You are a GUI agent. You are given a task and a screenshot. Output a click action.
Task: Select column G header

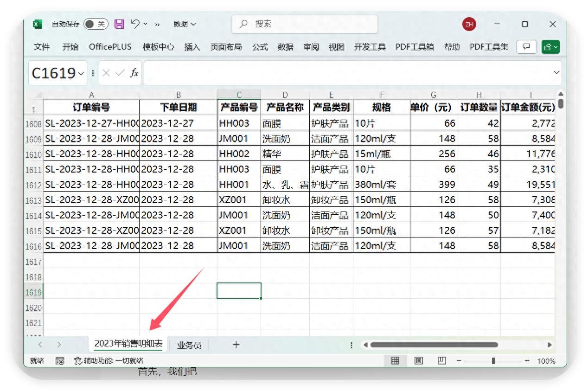coord(434,95)
